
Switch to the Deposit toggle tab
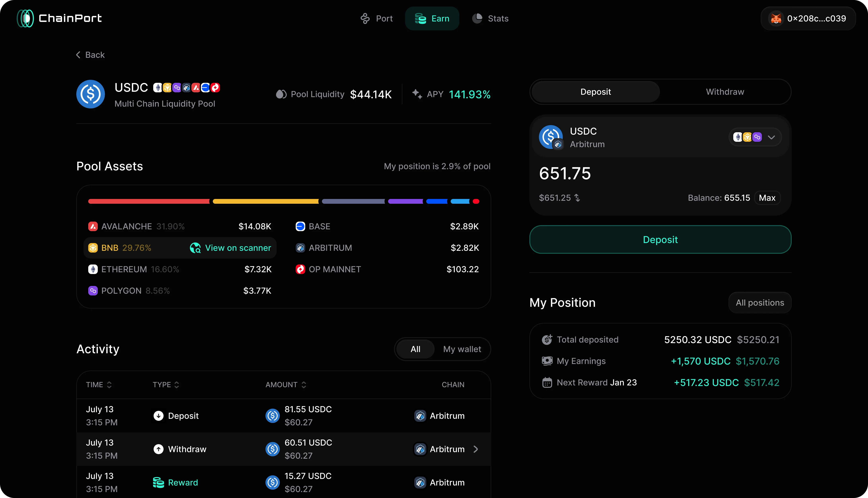coord(596,92)
